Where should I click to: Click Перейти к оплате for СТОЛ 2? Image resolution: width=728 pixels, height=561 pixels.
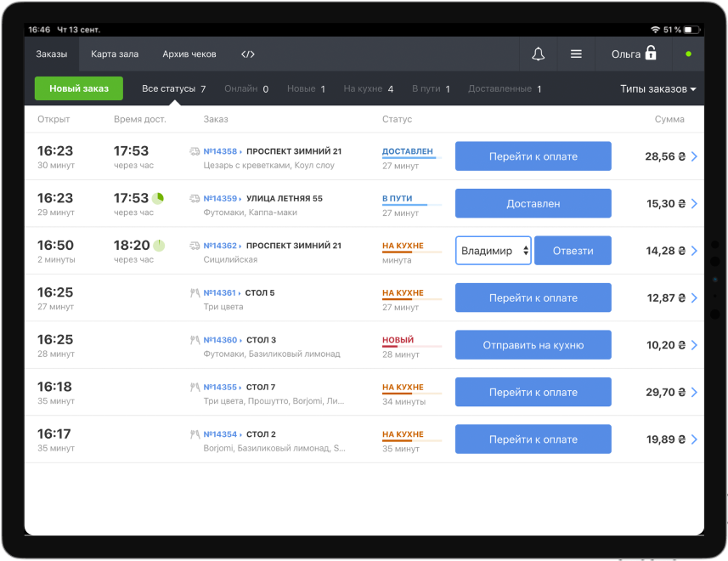point(533,439)
